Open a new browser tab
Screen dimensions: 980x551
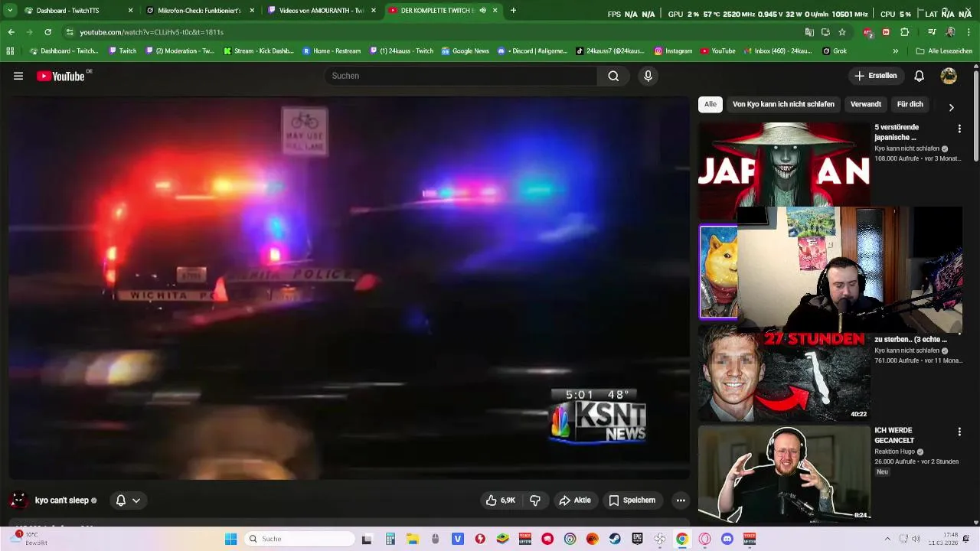pos(513,11)
